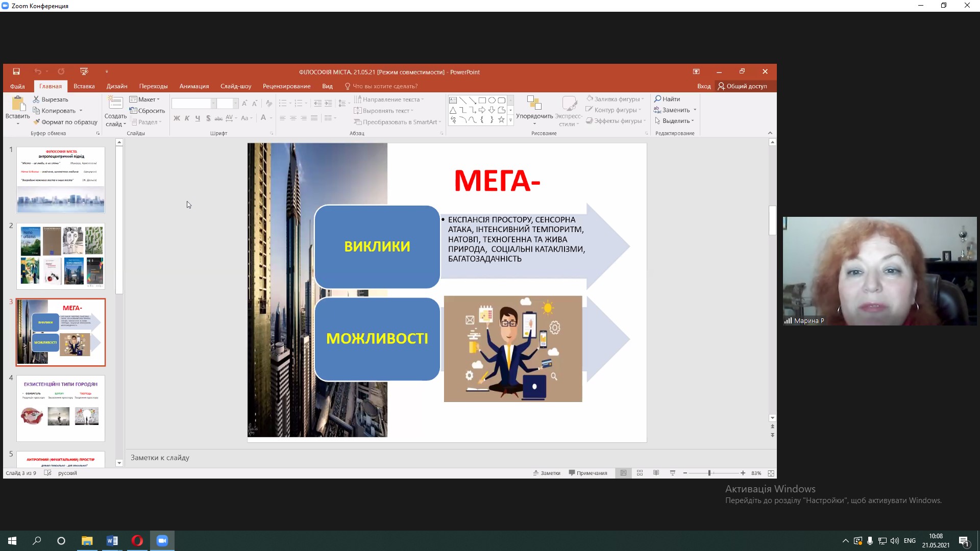Click Arrange (Упорядочить) icon
The width and height of the screenshot is (980, 551).
(534, 104)
